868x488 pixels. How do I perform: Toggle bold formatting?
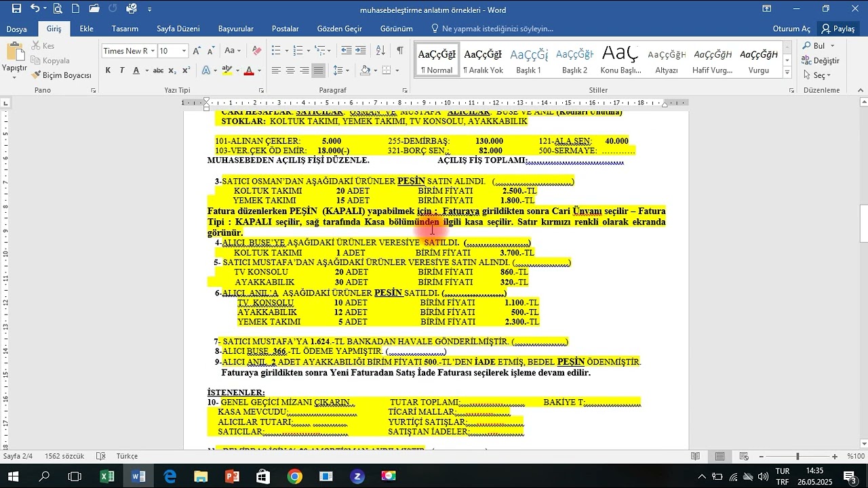pyautogui.click(x=108, y=70)
